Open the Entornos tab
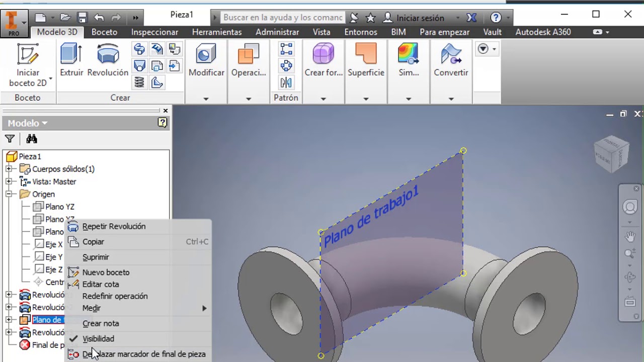The image size is (644, 362). 361,32
